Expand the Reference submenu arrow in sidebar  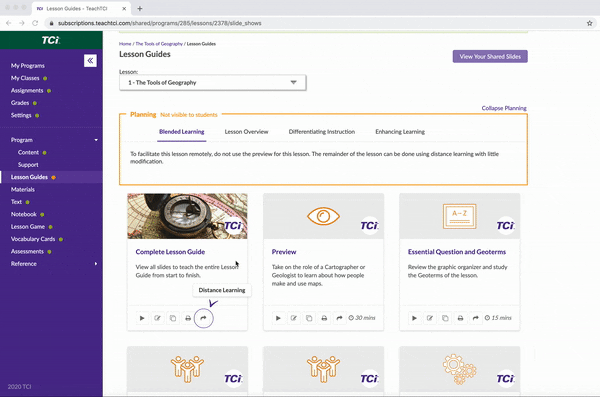[x=96, y=264]
